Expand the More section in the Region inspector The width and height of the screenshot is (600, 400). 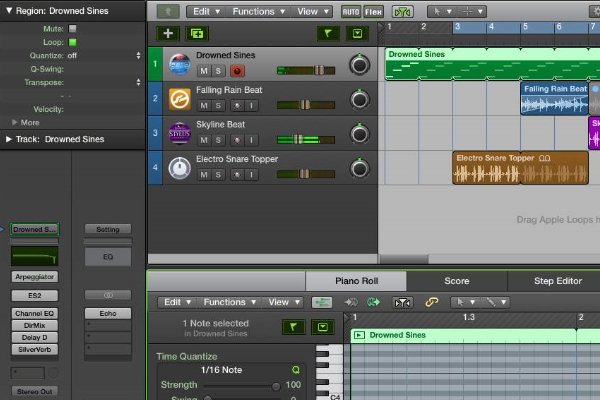(12, 122)
